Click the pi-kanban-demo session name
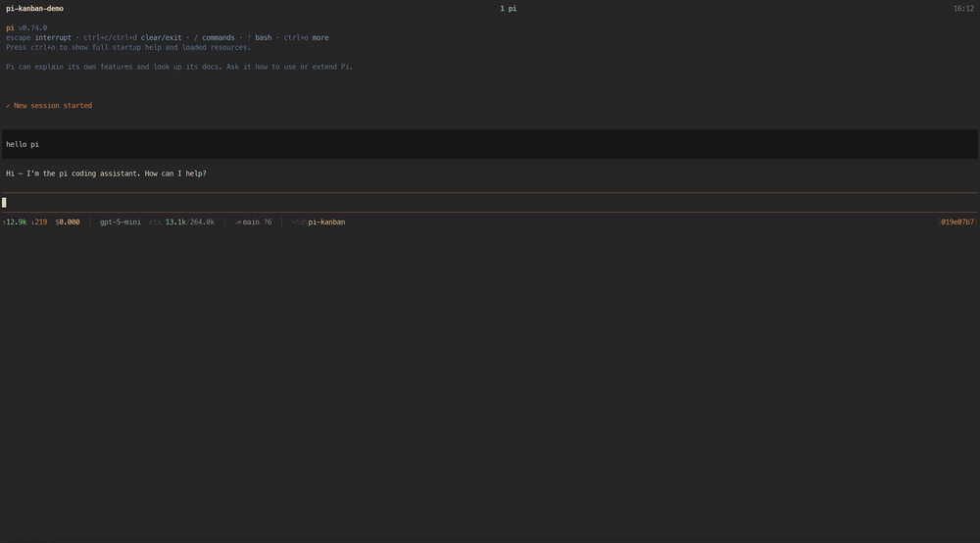Viewport: 980px width, 543px height. (35, 9)
